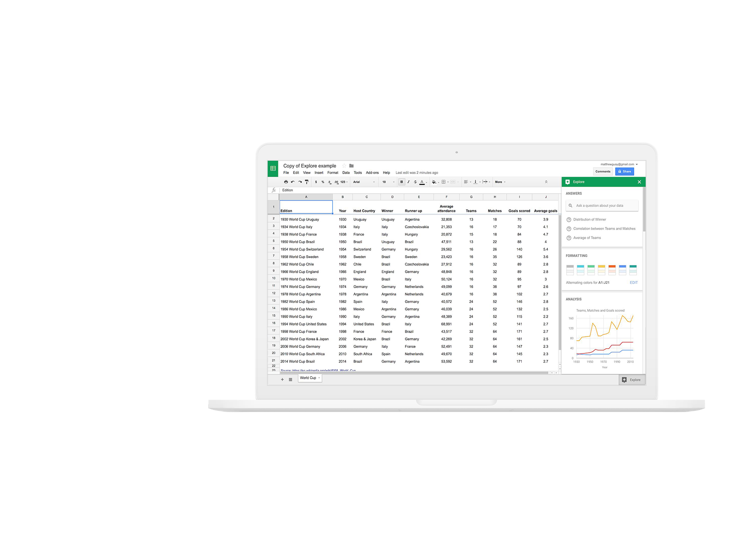Switch to the World Cup sheet tab
Image resolution: width=756 pixels, height=536 pixels.
coord(308,378)
